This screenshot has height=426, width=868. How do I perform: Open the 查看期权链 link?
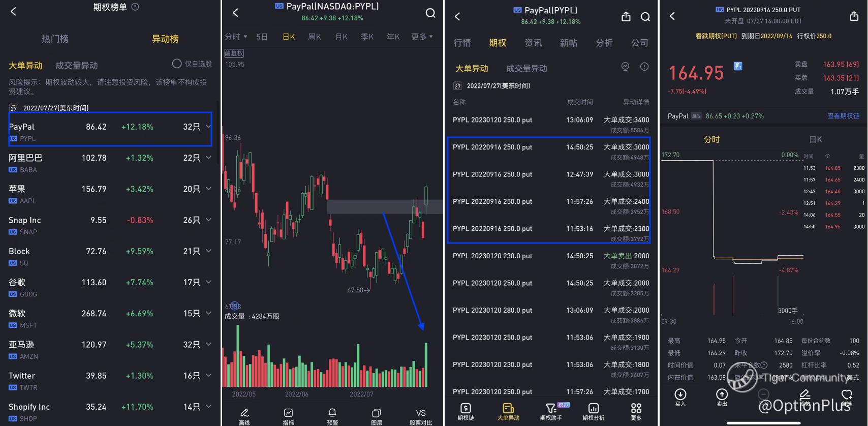click(x=843, y=116)
